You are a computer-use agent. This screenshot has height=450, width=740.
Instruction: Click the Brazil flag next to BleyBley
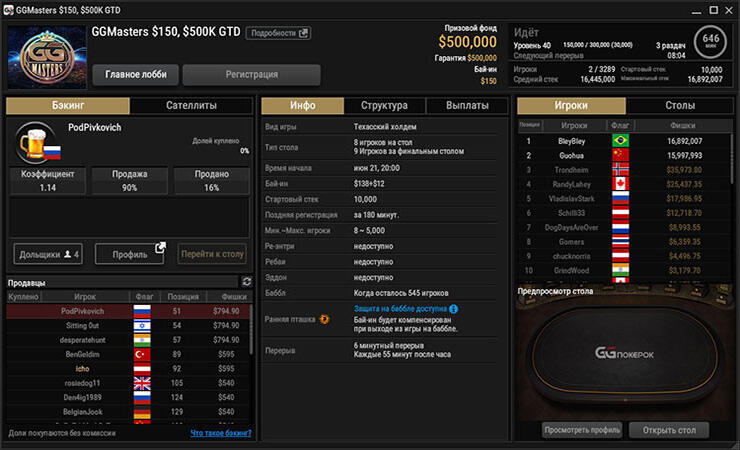coord(624,141)
